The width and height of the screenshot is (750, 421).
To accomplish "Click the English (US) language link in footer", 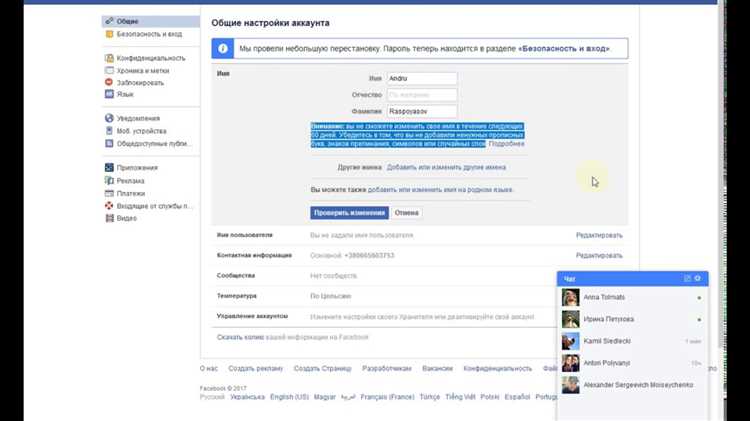I will 289,397.
